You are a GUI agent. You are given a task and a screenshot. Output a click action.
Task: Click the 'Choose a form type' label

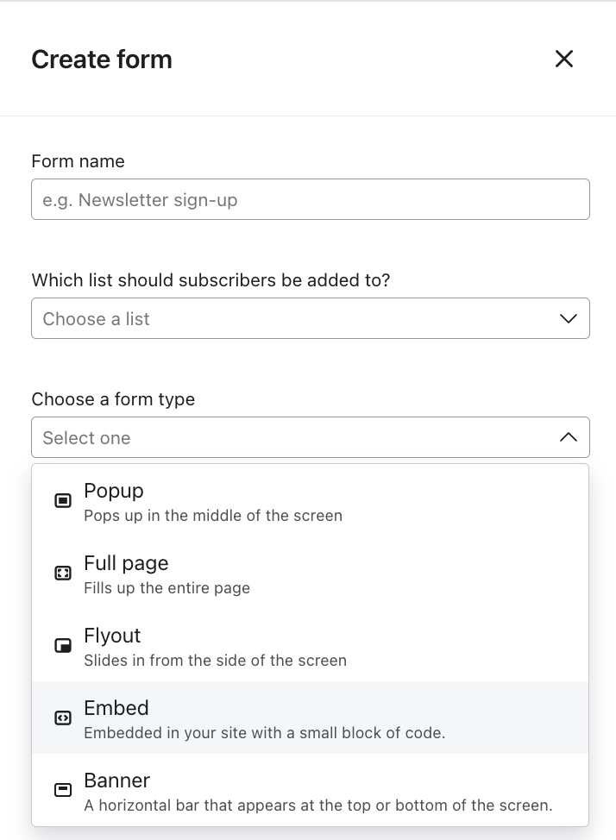click(x=113, y=399)
